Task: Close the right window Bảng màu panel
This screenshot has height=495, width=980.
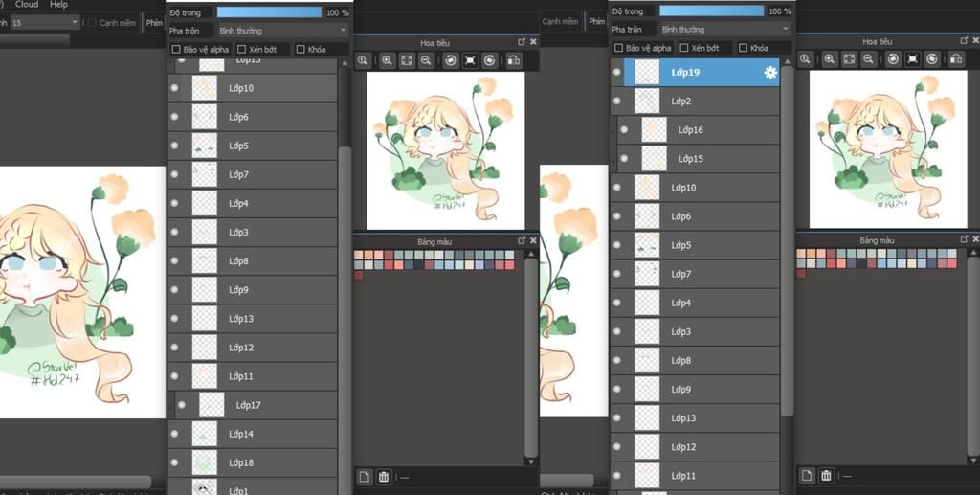Action: tap(975, 239)
